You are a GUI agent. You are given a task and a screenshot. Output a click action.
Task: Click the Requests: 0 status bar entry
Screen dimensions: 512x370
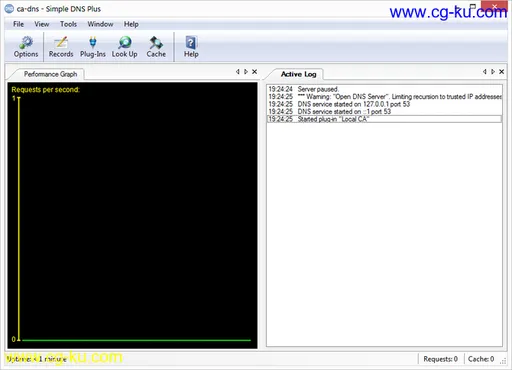[x=440, y=359]
